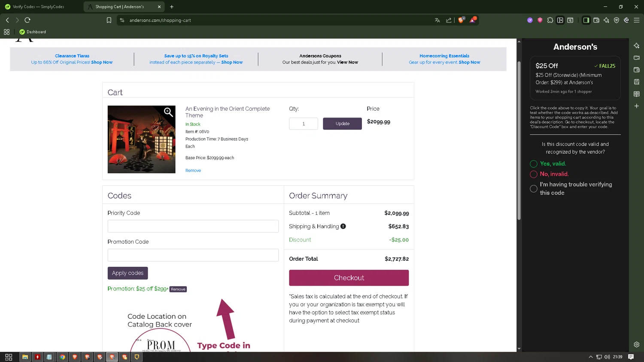Image resolution: width=644 pixels, height=362 pixels.
Task: Open the pink shield extension icon
Action: [540, 20]
